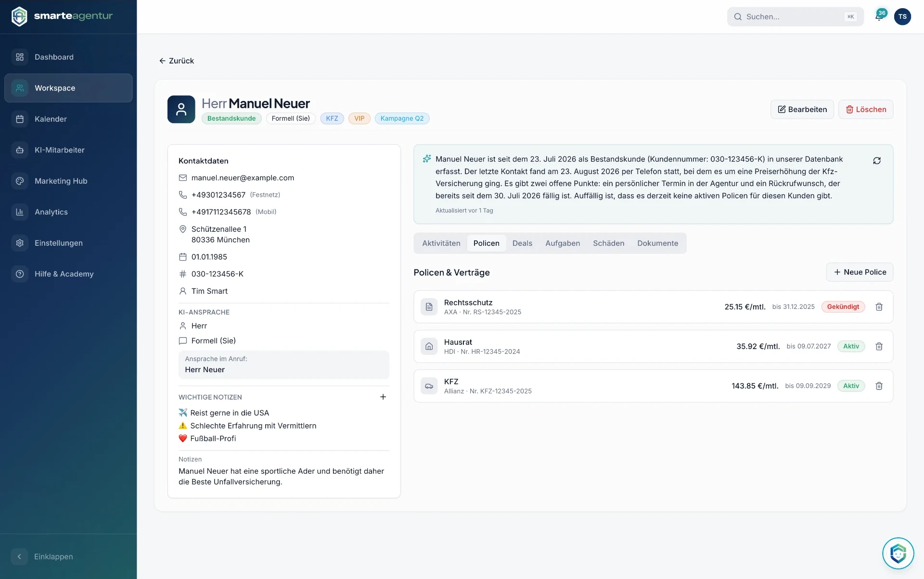This screenshot has width=924, height=579.
Task: Open Hilfe & Academy help icon
Action: (20, 274)
